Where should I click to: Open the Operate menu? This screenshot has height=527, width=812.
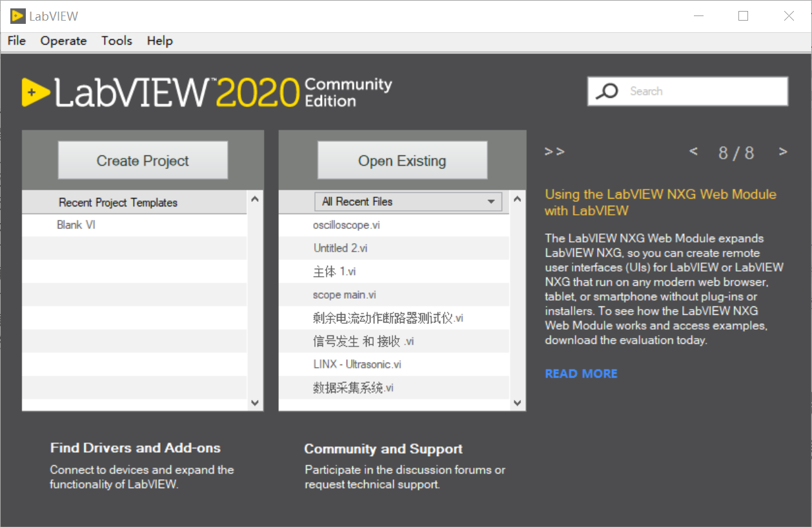point(63,41)
